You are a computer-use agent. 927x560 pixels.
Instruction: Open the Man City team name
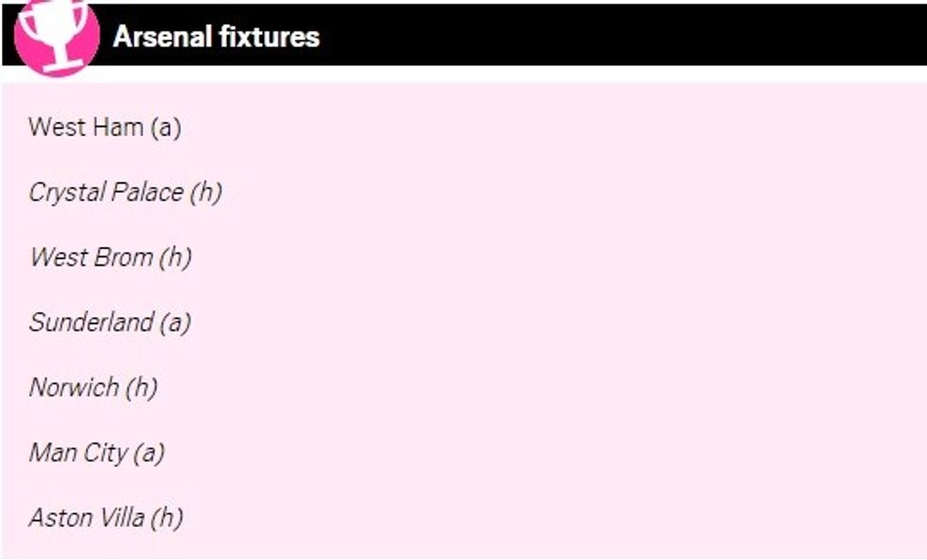tap(78, 453)
